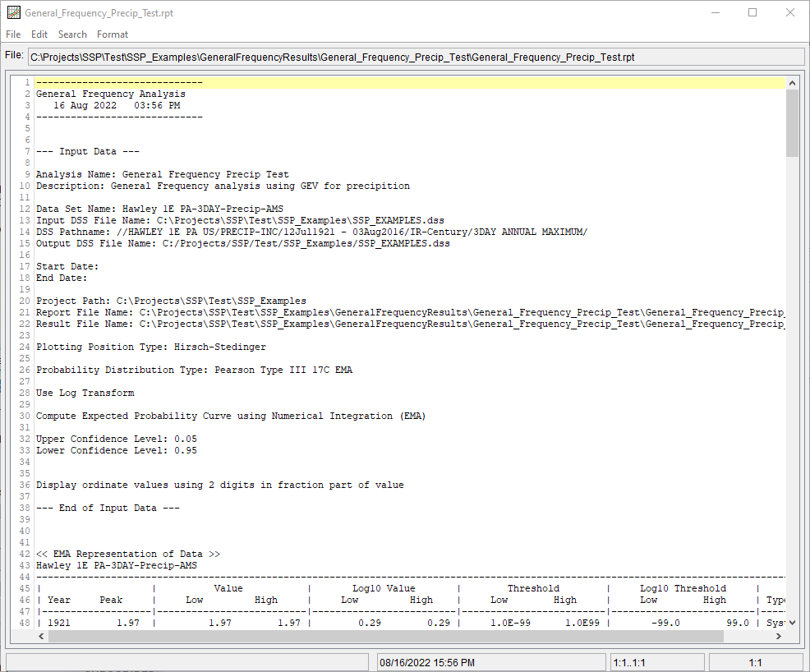Minimize the report window
Viewport: 810px width, 672px height.
[x=716, y=12]
